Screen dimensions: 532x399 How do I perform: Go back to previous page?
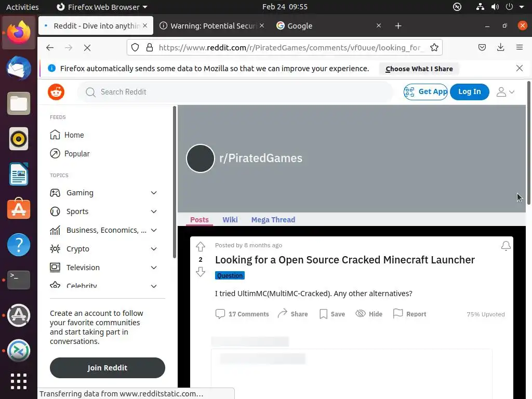tap(50, 48)
